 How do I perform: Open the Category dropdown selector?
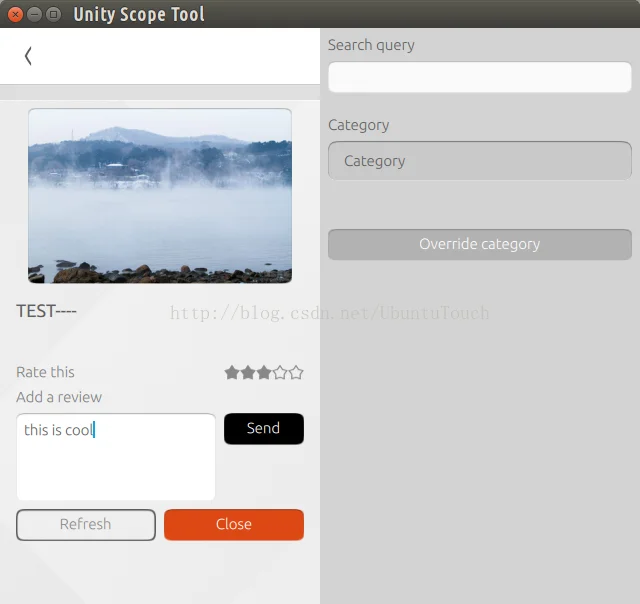point(479,161)
